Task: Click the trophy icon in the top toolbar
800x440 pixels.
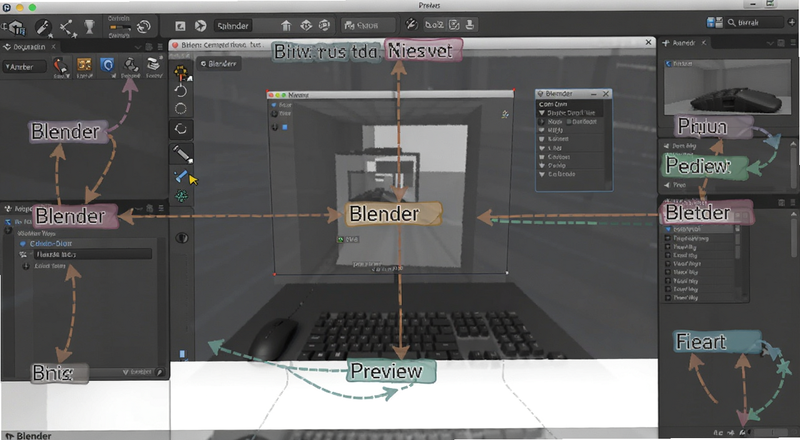Action: (x=89, y=27)
